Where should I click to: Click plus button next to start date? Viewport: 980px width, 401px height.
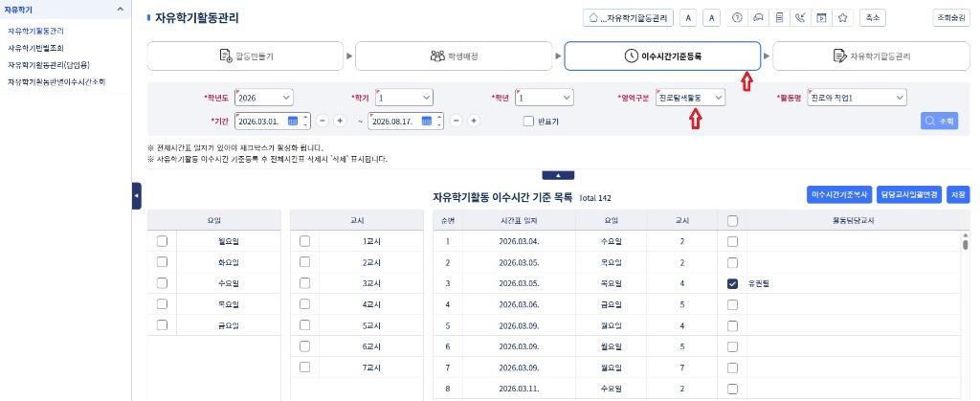click(x=340, y=122)
